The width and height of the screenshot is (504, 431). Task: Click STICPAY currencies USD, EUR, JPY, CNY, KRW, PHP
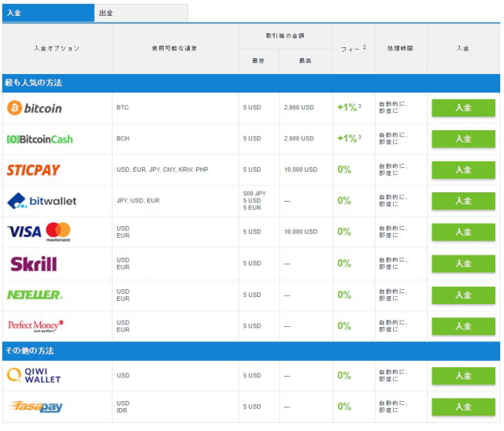162,169
